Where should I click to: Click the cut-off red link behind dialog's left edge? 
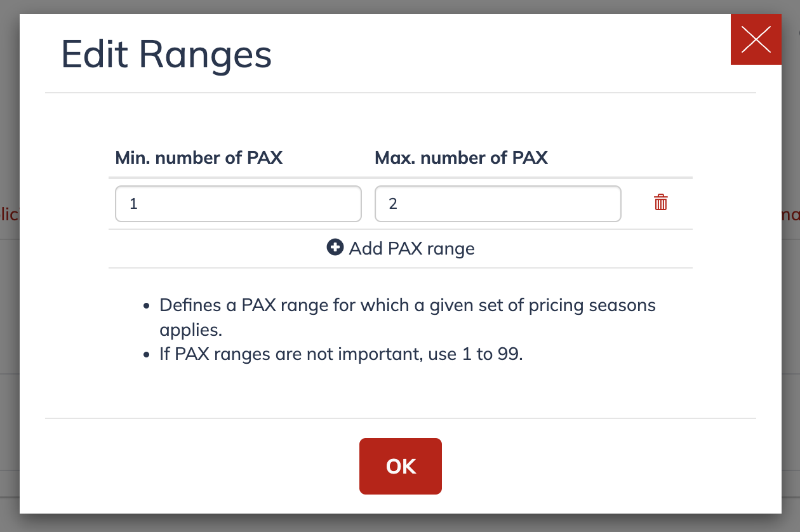pyautogui.click(x=10, y=215)
